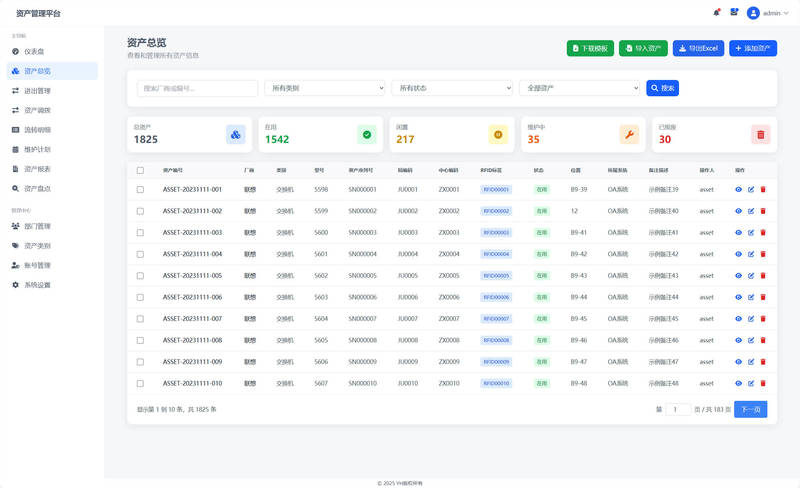Tick the checkbox for ASSET-20231111-002

[x=140, y=211]
